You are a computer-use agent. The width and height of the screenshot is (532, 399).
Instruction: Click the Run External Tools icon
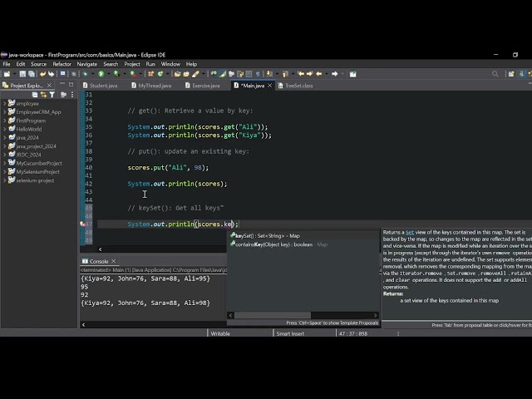pyautogui.click(x=133, y=74)
